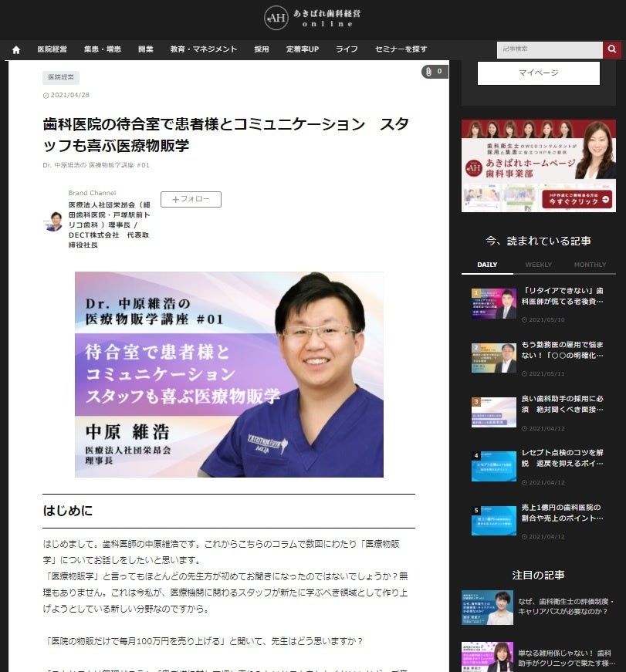Open the 採用 menu item
626x672 pixels.
click(x=262, y=48)
